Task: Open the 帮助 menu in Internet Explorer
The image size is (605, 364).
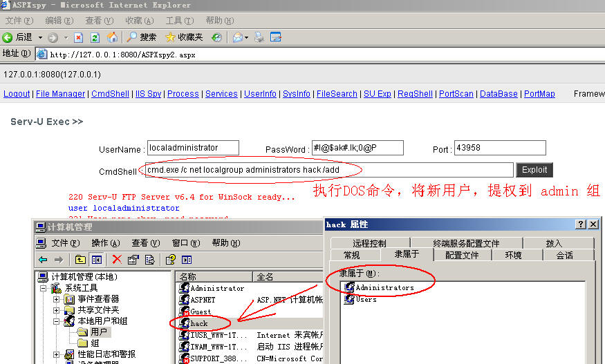Action: coord(220,21)
